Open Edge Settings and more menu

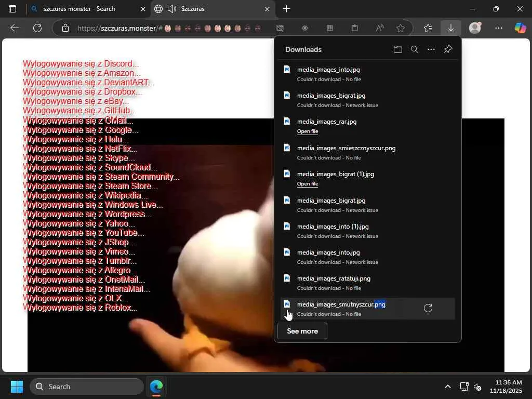click(499, 28)
